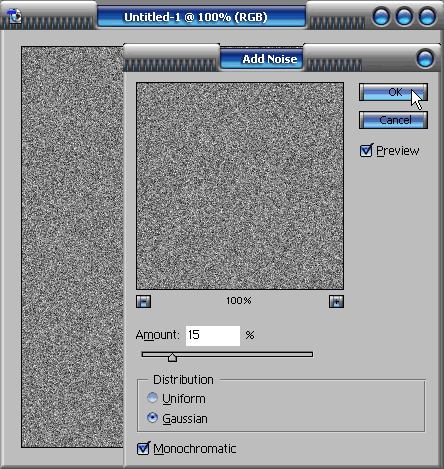The image size is (444, 469).
Task: Minimize the Untitled-1 document window
Action: coord(381,16)
